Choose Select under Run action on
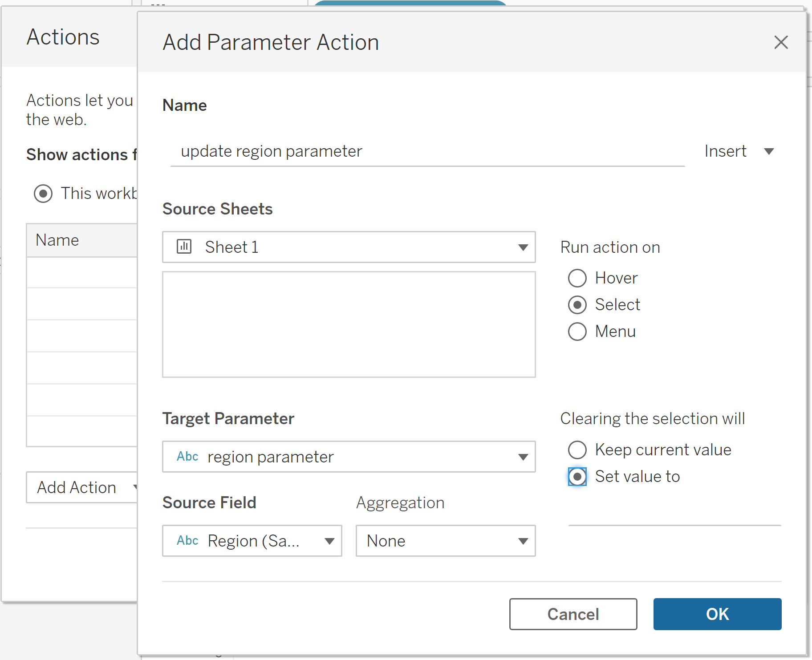 [577, 305]
